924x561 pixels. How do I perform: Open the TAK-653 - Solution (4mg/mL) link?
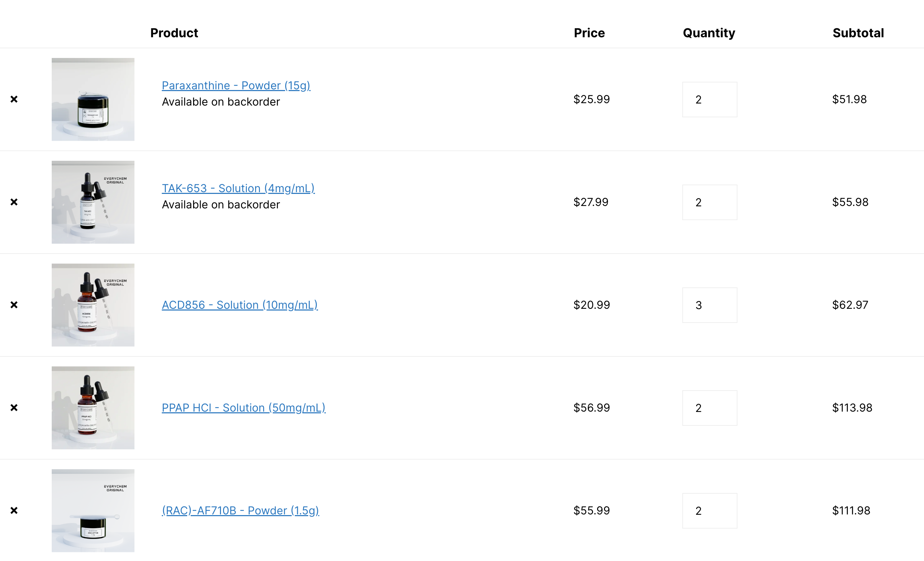(x=238, y=188)
